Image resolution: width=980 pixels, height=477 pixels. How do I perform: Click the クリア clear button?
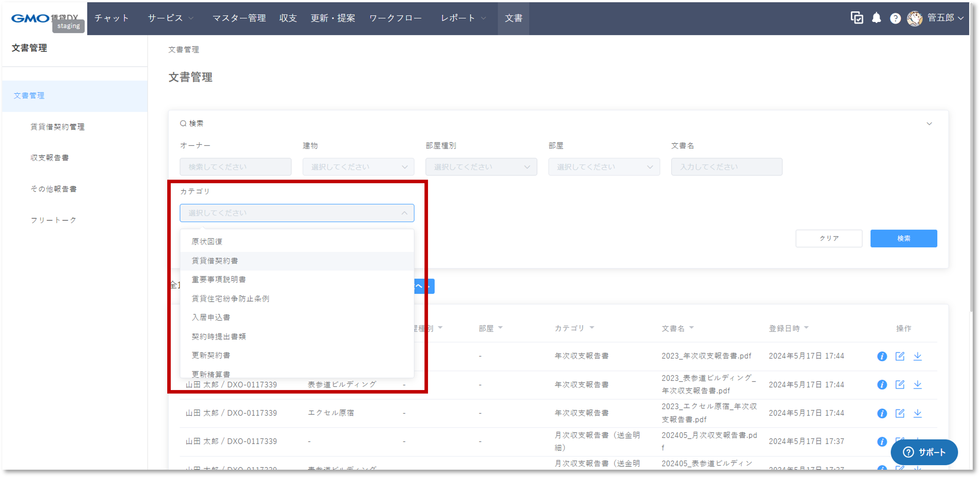click(829, 238)
